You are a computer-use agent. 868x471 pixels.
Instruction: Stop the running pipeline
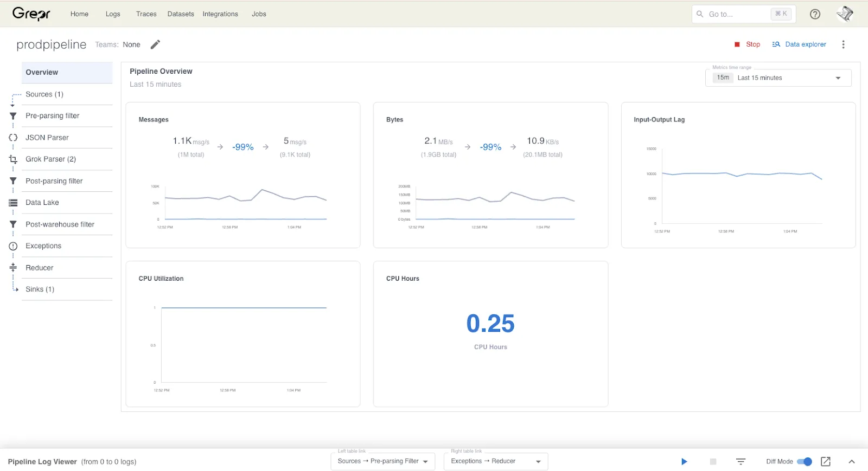(x=748, y=44)
